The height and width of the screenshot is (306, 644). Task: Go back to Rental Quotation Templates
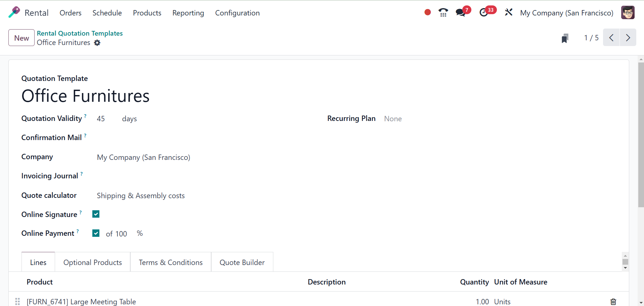[x=80, y=33]
